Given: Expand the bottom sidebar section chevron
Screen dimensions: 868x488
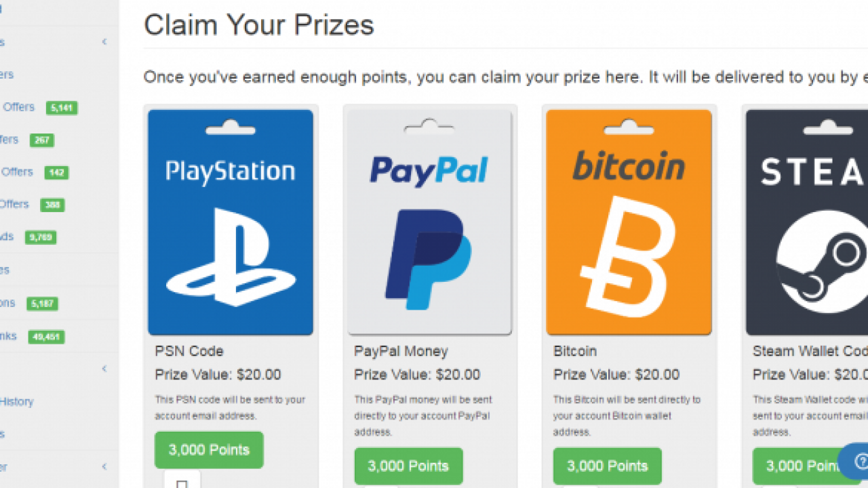Looking at the screenshot, I should [x=104, y=466].
